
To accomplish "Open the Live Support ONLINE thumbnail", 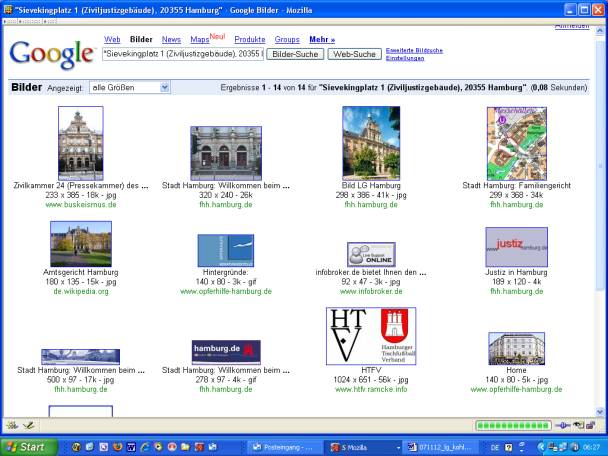I will point(371,255).
